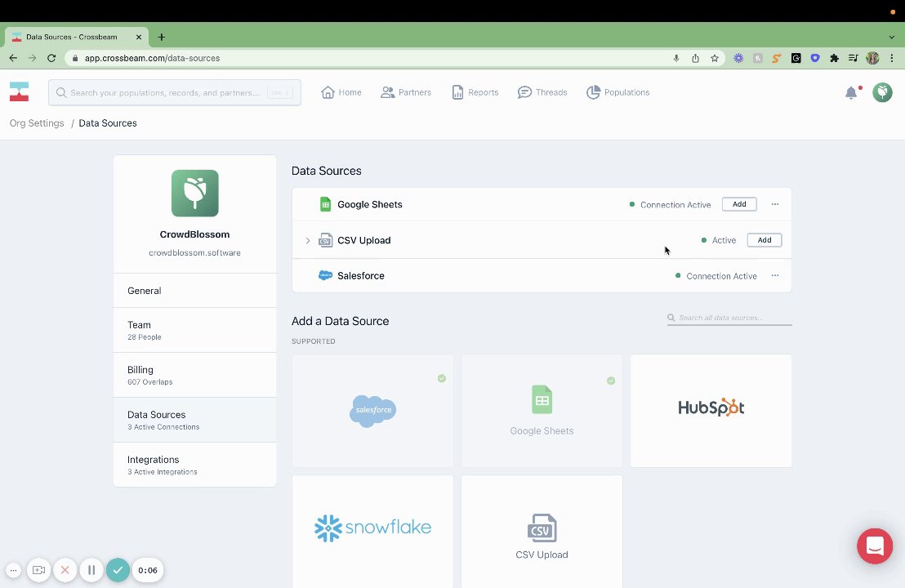The width and height of the screenshot is (905, 588).
Task: Cancel recording with the X button
Action: (x=65, y=570)
